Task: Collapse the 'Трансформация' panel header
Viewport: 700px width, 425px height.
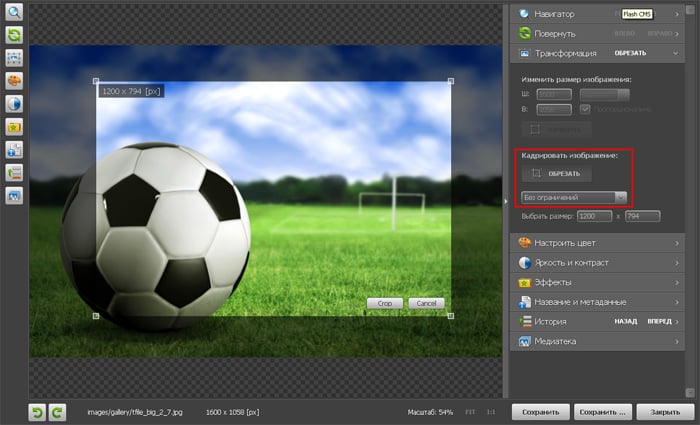Action: point(600,52)
